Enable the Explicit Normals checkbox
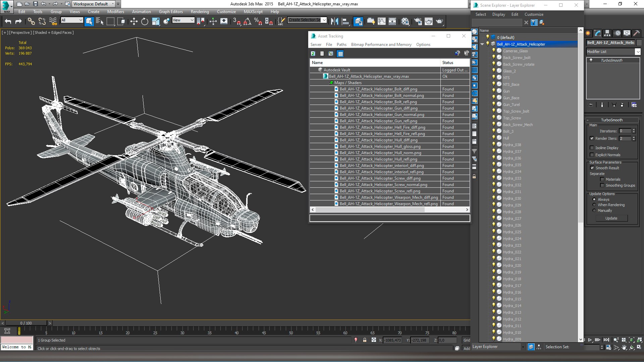This screenshot has height=362, width=644. (x=592, y=155)
